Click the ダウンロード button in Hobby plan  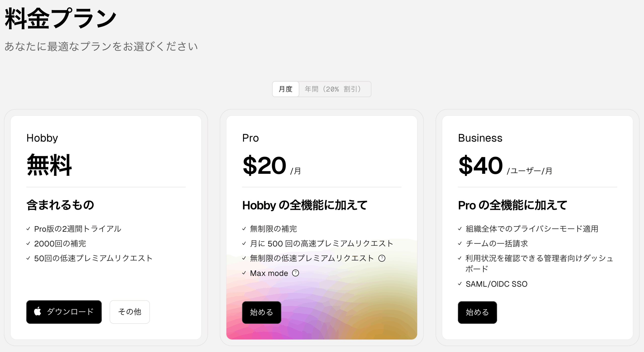(x=64, y=312)
